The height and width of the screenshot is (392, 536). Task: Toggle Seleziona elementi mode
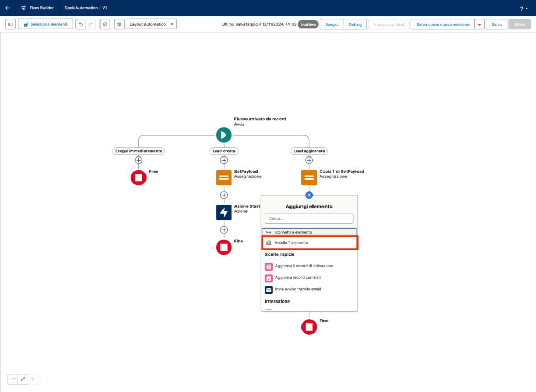click(x=46, y=24)
